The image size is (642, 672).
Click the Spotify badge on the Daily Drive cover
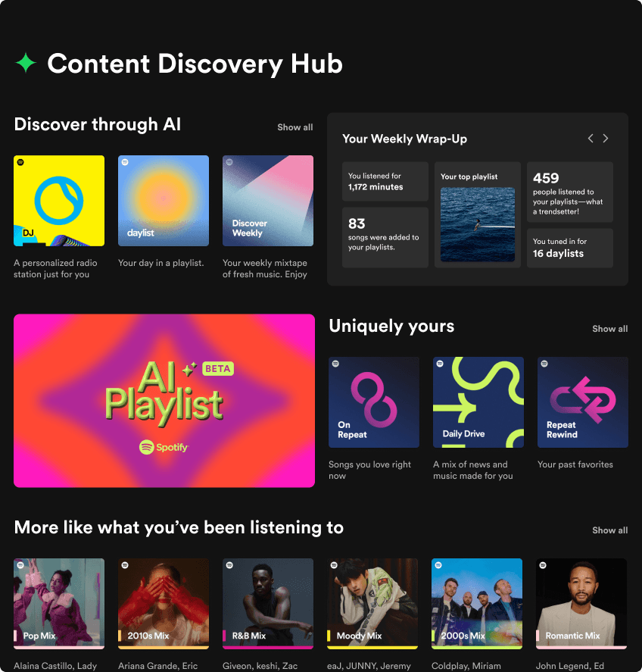click(x=440, y=364)
